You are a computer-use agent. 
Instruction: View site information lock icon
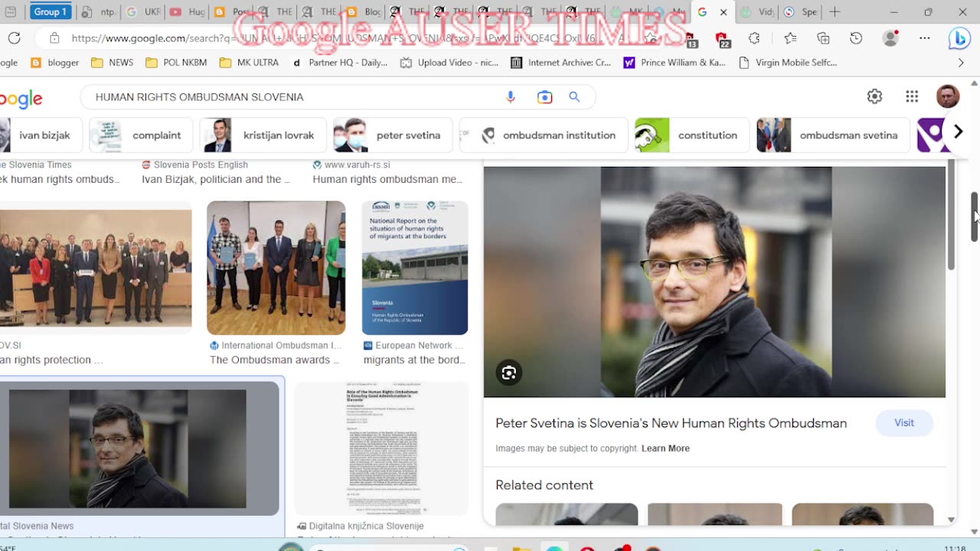(x=54, y=37)
